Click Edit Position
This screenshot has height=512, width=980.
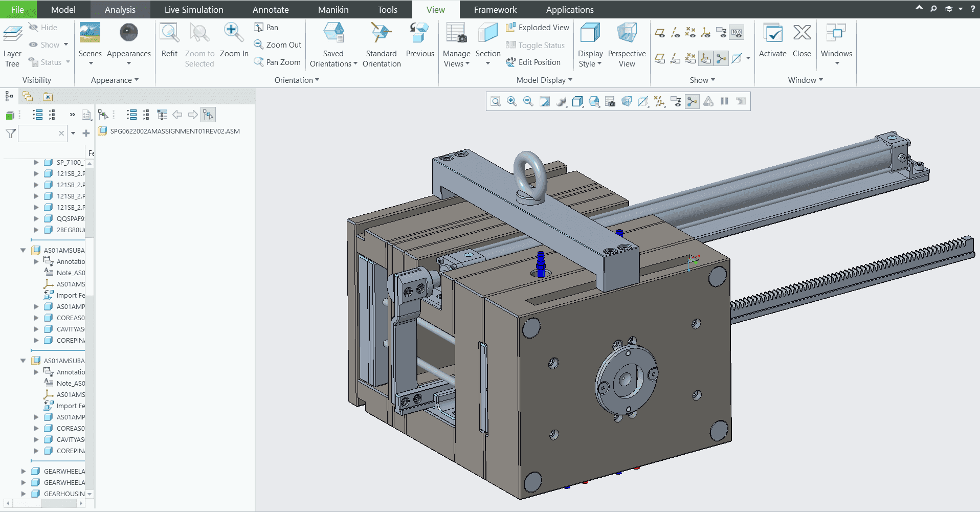click(533, 62)
